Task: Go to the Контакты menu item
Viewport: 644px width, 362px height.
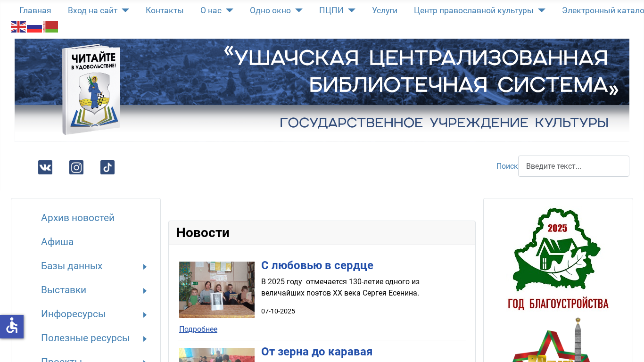Action: point(165,10)
